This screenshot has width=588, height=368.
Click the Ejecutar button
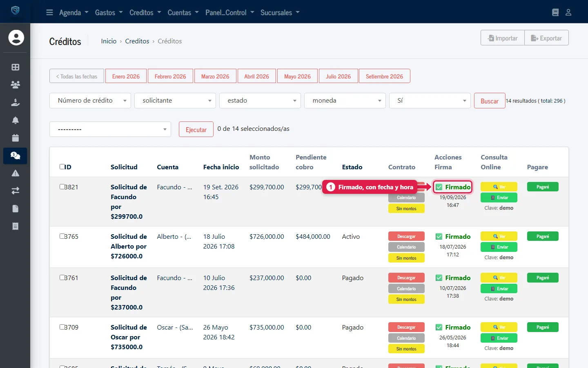pos(196,130)
